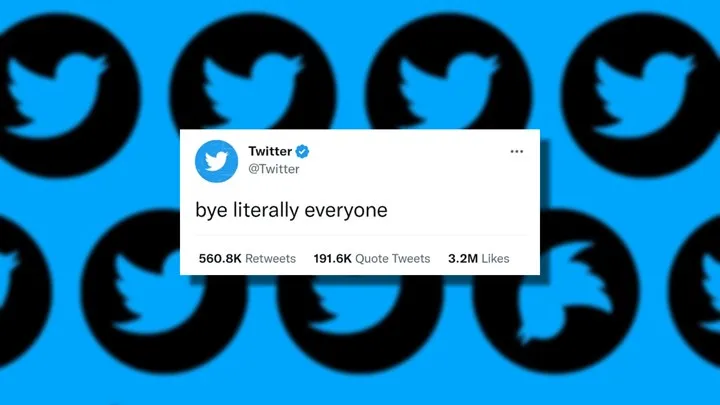Open the 191.6K Quote Tweets list
The height and width of the screenshot is (405, 720).
pos(371,259)
